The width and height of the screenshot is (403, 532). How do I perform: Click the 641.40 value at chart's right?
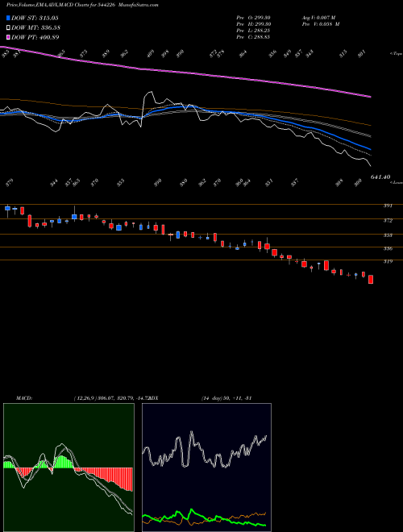(380, 177)
